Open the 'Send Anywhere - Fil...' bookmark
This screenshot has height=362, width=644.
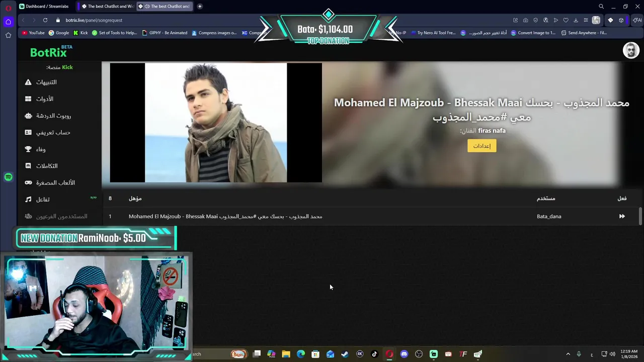pos(584,33)
